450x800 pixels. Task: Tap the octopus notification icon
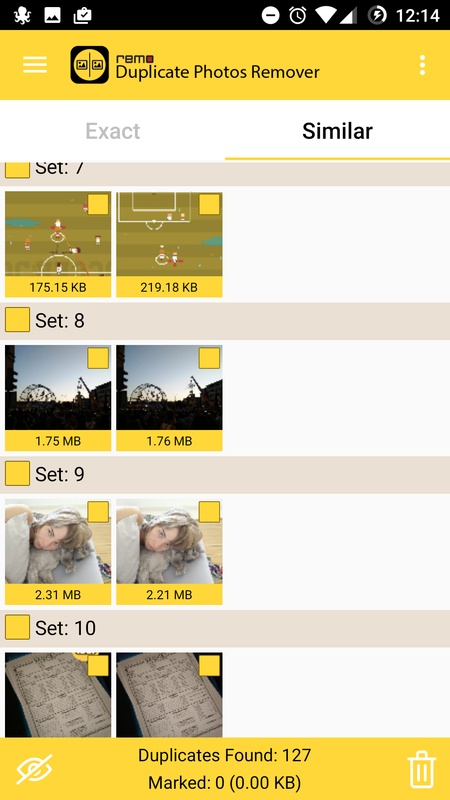[x=22, y=15]
